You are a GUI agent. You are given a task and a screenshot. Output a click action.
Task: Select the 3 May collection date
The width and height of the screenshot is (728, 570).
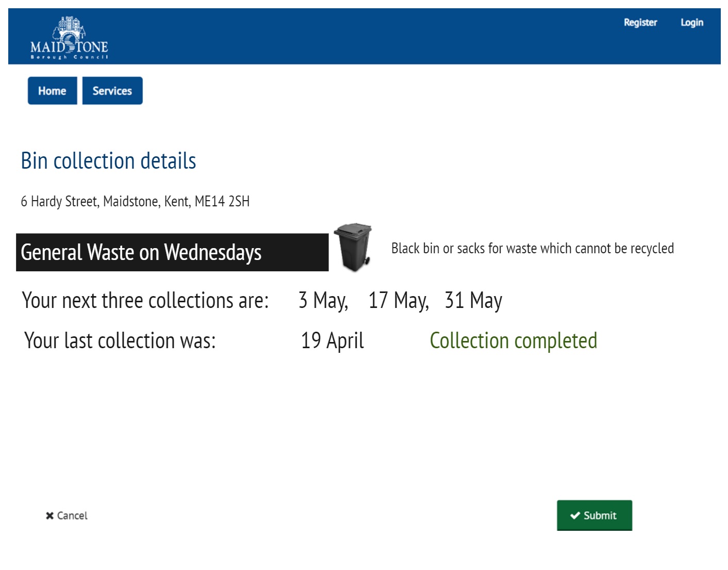coord(323,300)
